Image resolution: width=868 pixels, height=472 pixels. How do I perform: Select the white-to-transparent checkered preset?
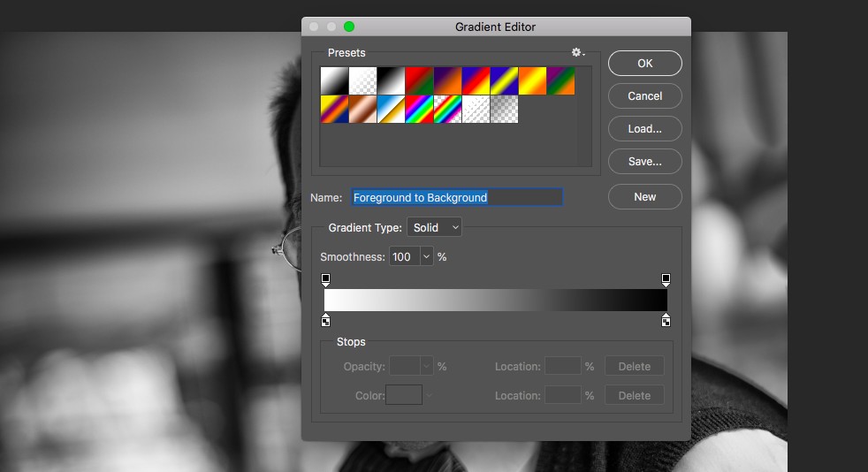[362, 80]
